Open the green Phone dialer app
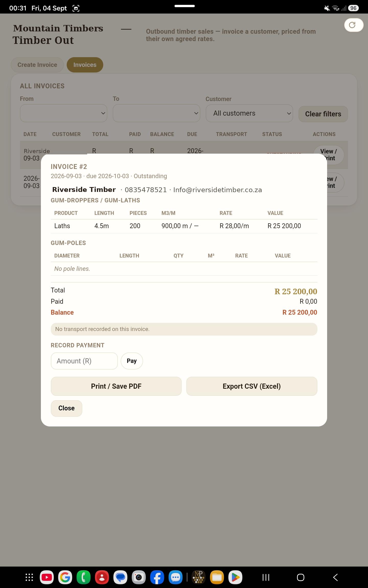This screenshot has height=588, width=368. click(x=84, y=577)
